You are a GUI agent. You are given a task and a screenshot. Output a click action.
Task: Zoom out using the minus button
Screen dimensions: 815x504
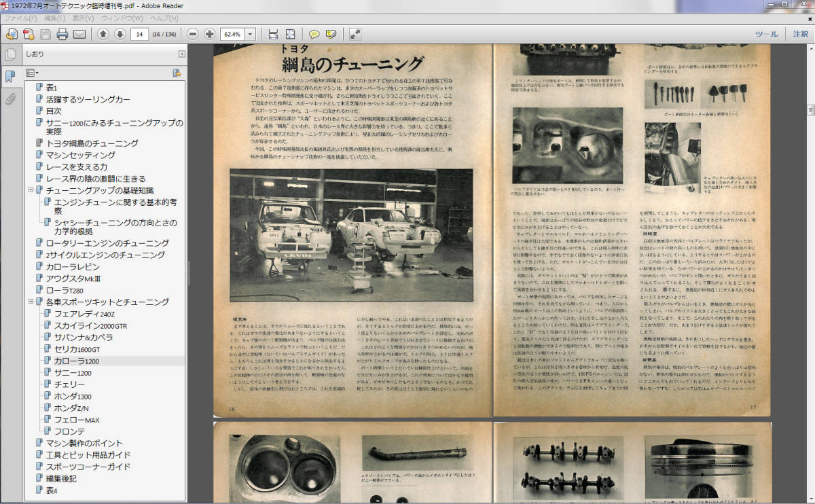coord(192,34)
